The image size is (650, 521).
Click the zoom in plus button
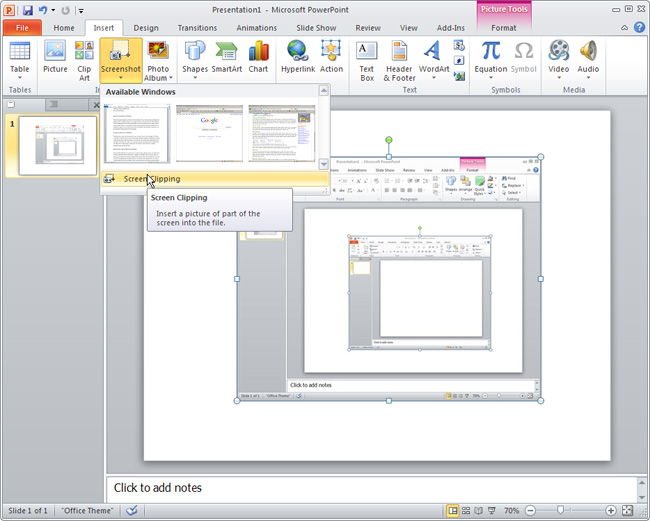pos(611,510)
